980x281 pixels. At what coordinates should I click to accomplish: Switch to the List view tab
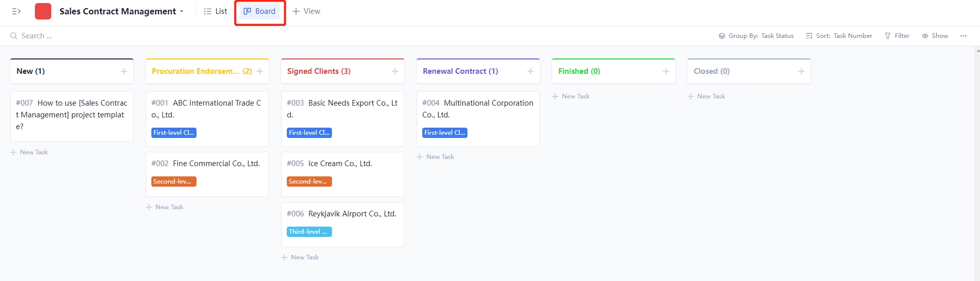[x=215, y=11]
